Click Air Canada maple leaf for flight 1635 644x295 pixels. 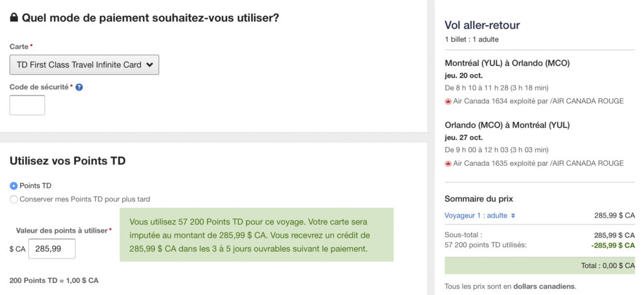(448, 164)
